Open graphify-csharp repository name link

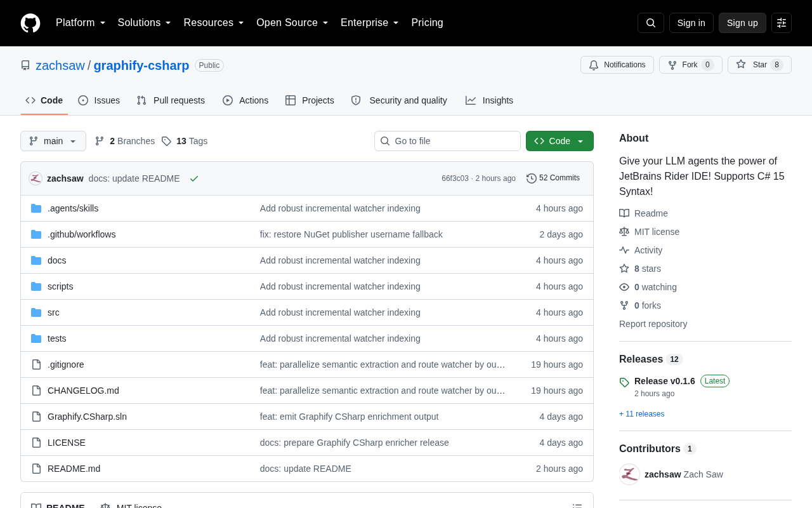[141, 65]
